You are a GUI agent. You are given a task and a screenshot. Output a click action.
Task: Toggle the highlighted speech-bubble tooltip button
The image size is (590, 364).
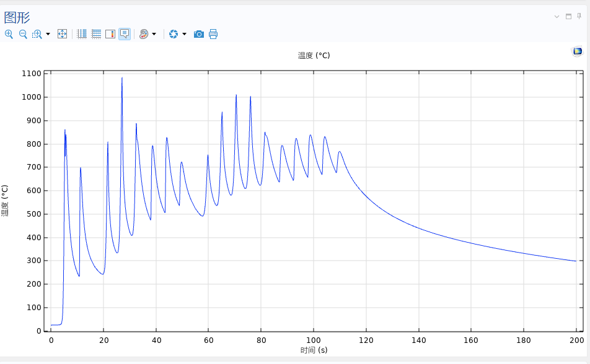pos(125,34)
